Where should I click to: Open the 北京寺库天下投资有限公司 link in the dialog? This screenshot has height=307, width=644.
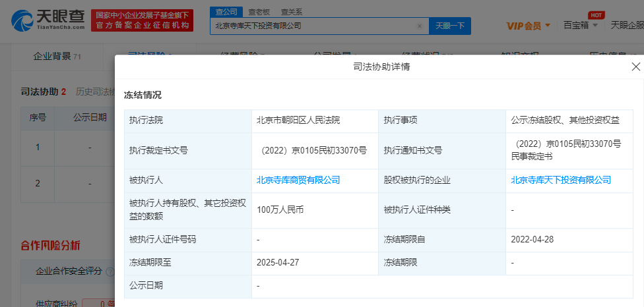[x=561, y=180]
